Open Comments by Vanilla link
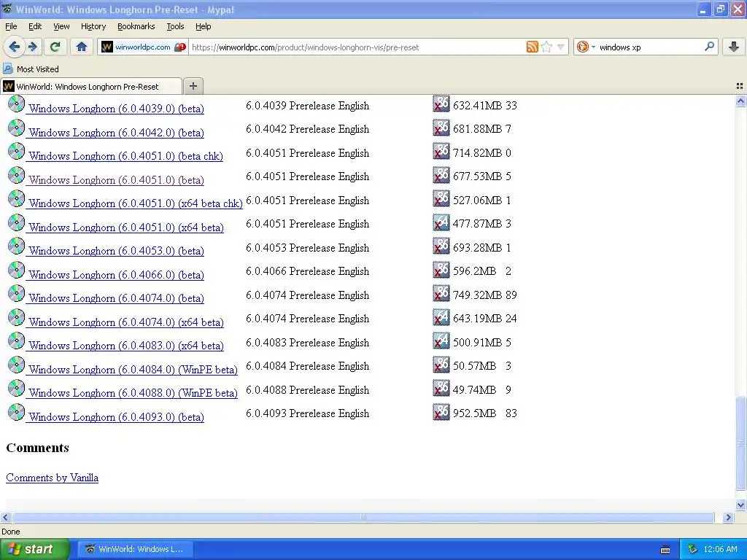 click(x=53, y=477)
